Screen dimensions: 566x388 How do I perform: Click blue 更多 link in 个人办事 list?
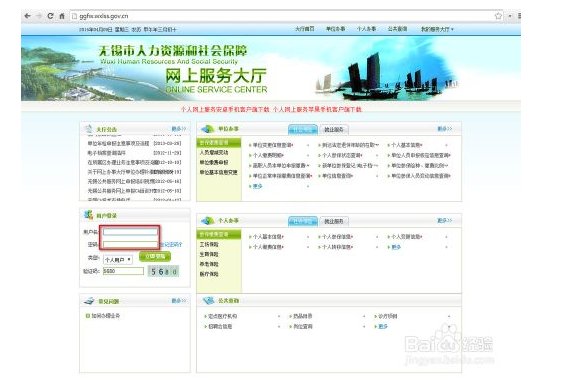[396, 247]
